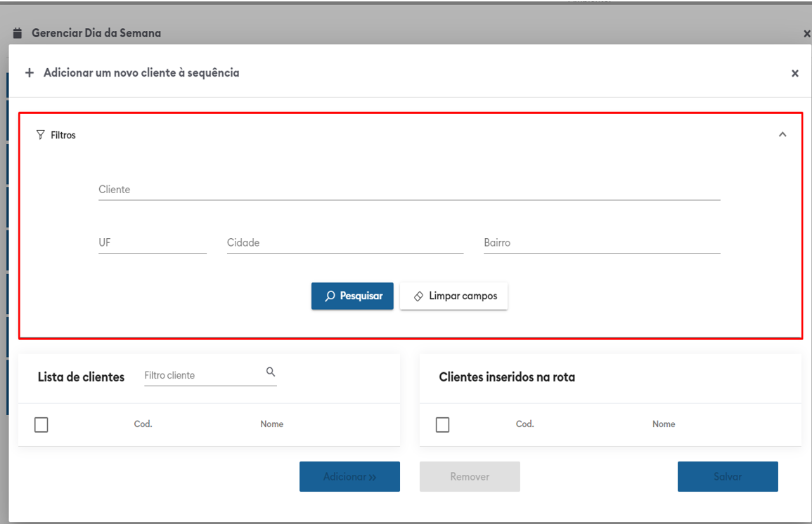Save with the Salvar button
The image size is (812, 524).
click(x=728, y=476)
